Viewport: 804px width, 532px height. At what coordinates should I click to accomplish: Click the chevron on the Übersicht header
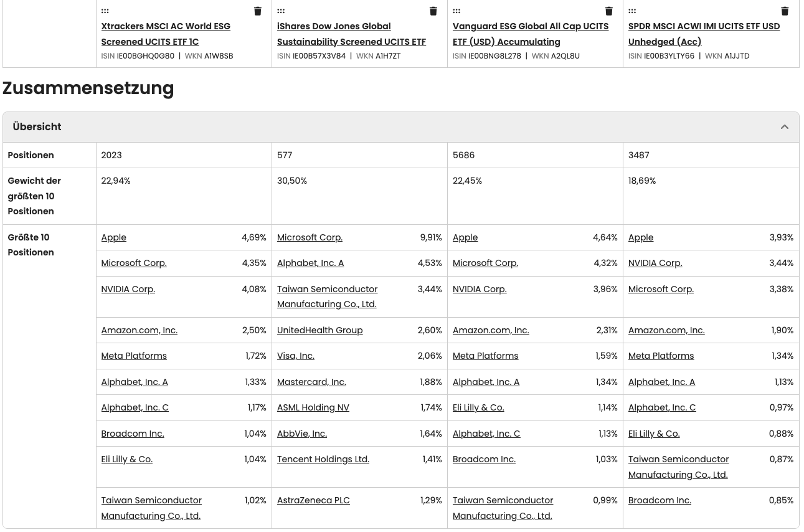click(784, 126)
